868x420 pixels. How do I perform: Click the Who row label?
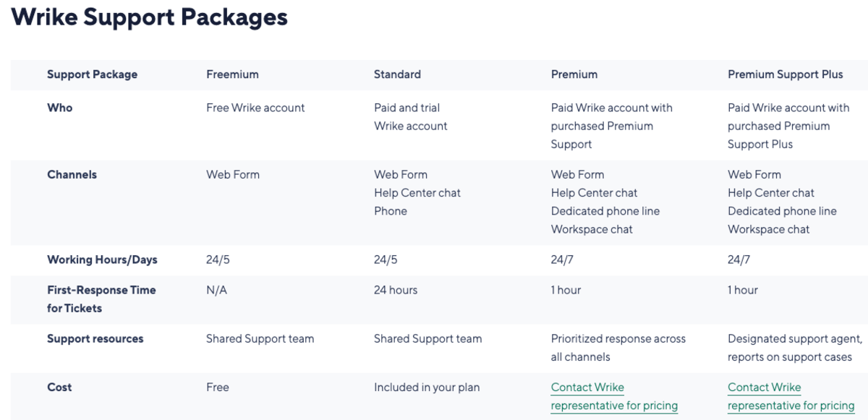tap(59, 108)
